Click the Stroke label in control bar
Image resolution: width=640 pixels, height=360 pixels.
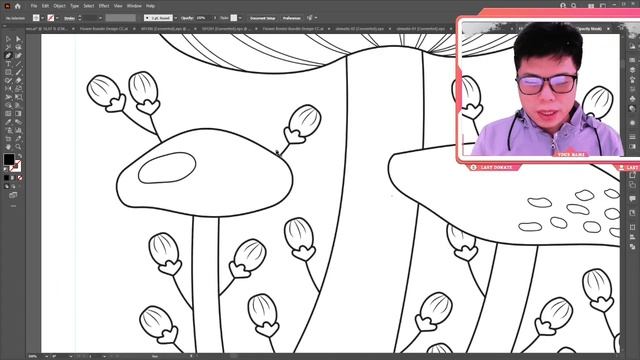coord(69,18)
